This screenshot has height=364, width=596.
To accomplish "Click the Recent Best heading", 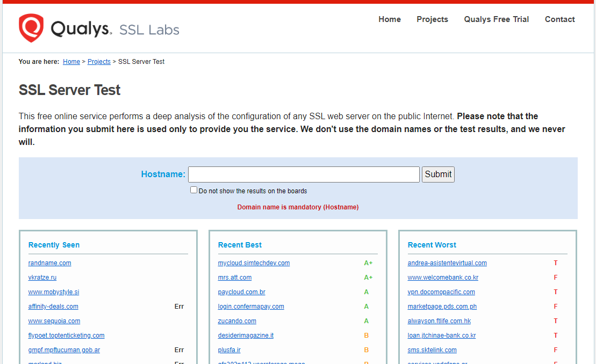I will click(240, 245).
